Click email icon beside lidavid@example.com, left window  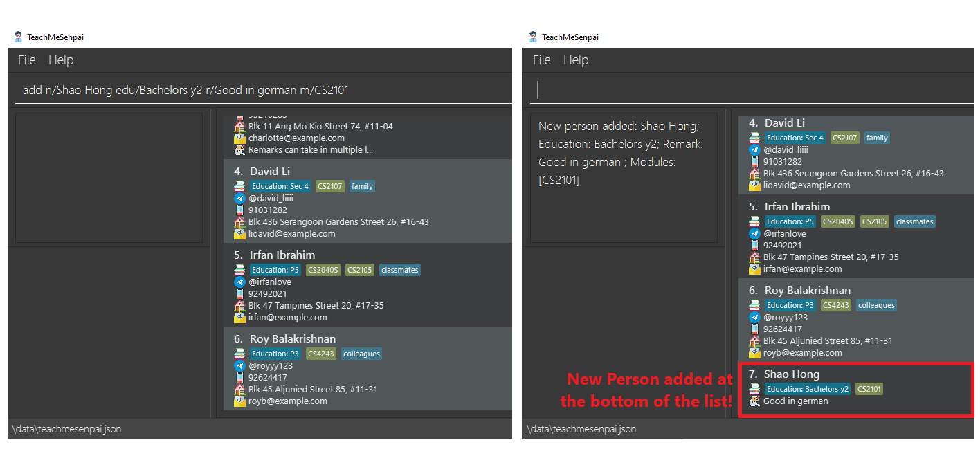[x=239, y=234]
